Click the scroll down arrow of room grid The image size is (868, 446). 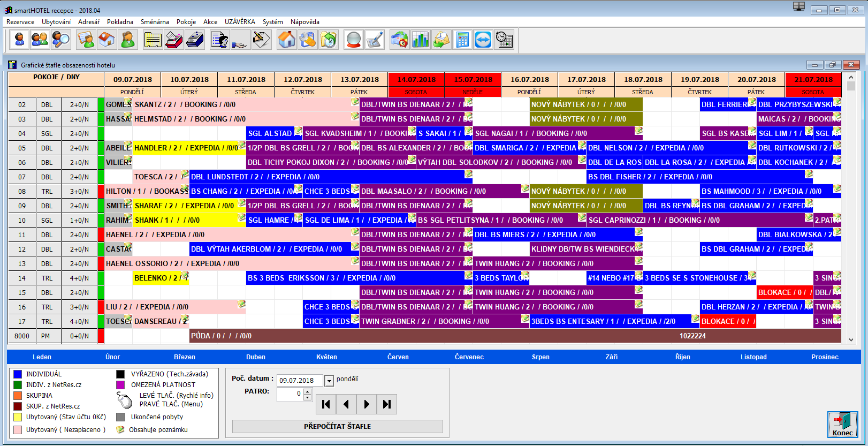851,339
